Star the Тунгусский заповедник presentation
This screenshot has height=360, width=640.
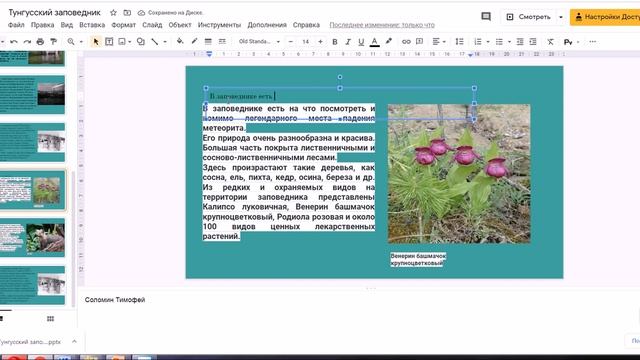[x=113, y=13]
